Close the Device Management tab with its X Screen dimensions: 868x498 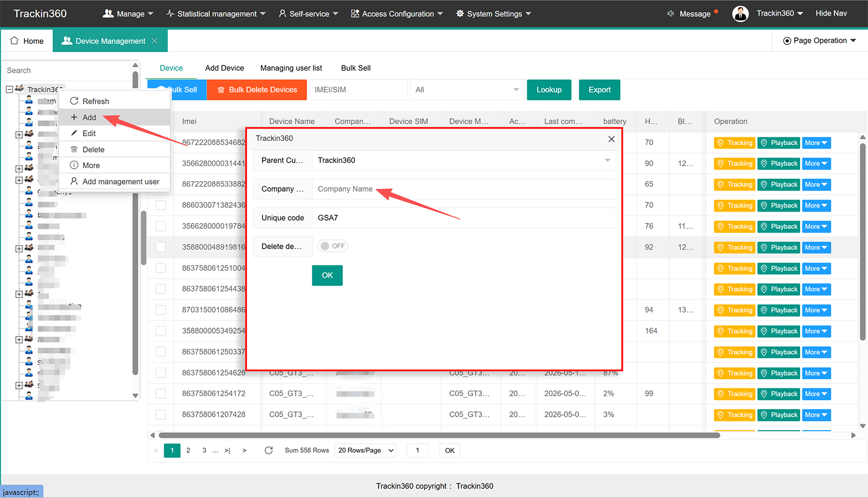pos(155,41)
